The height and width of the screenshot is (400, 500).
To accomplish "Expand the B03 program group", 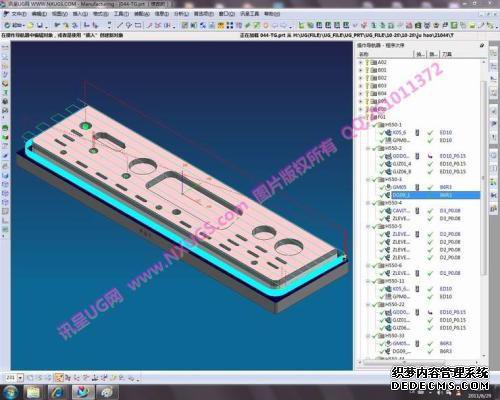I will [360, 86].
